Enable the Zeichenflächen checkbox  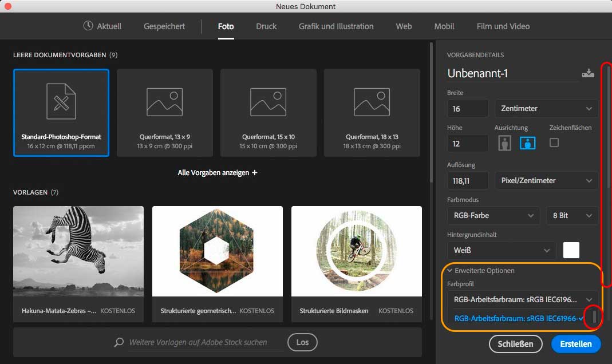pos(554,143)
